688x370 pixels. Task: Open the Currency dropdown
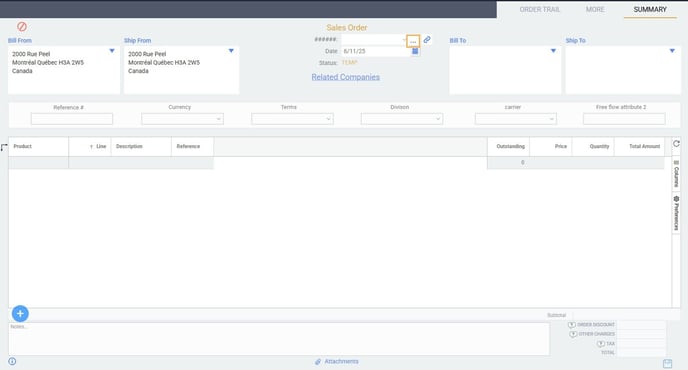[x=182, y=119]
